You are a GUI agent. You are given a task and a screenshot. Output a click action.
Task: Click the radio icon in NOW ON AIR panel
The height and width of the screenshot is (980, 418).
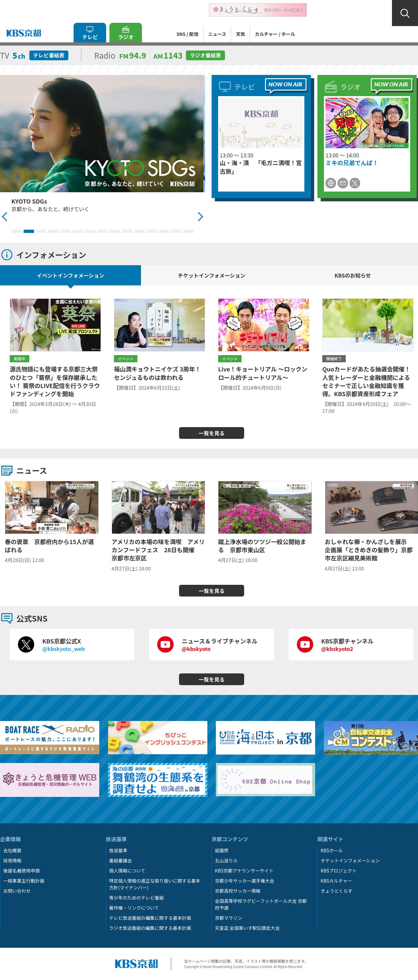(331, 87)
